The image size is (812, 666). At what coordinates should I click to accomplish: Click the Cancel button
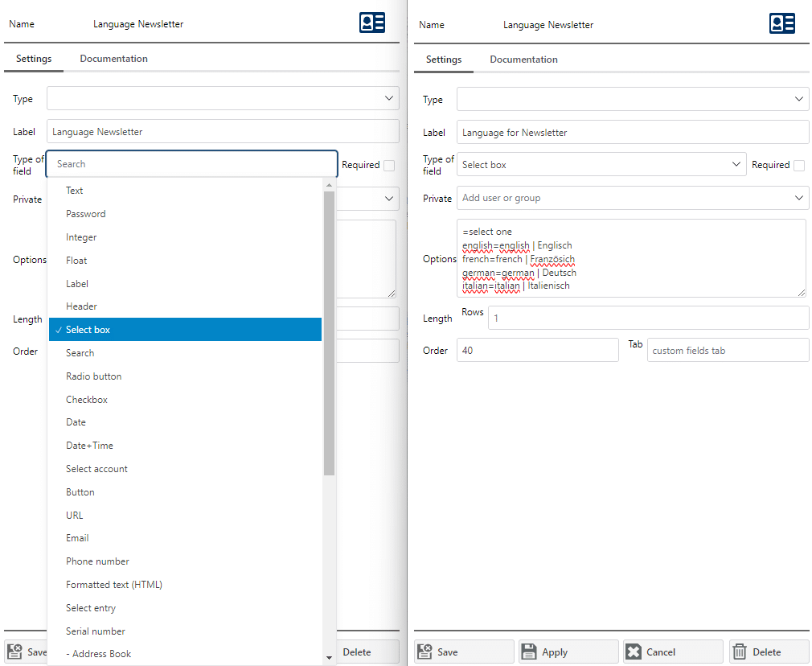coord(672,652)
